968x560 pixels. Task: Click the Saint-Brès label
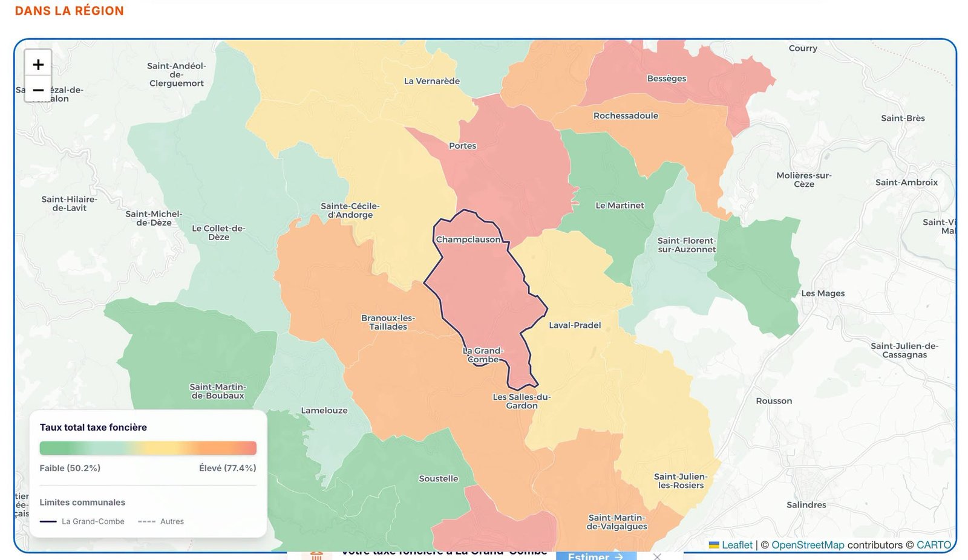pyautogui.click(x=903, y=119)
